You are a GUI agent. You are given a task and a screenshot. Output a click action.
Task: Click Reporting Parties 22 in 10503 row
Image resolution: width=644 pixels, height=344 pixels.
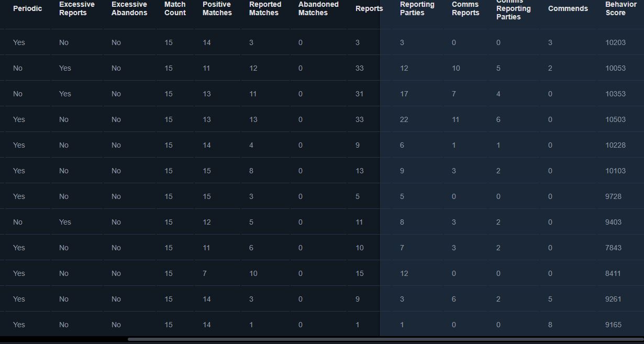pos(404,119)
